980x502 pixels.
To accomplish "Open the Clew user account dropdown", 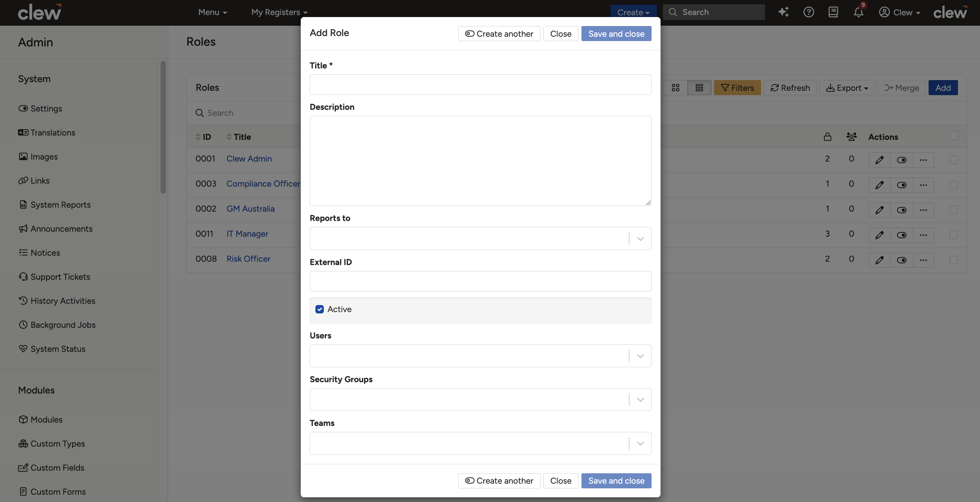I will click(x=899, y=12).
